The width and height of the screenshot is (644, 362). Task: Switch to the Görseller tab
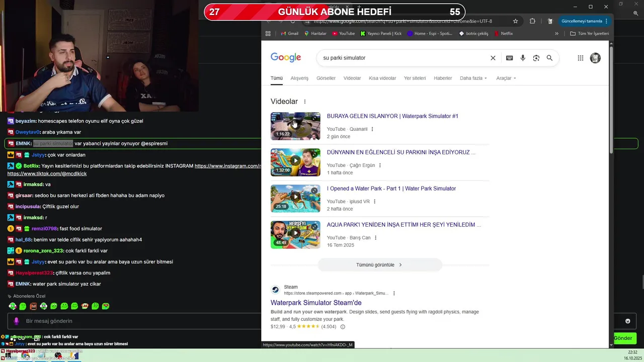[x=326, y=78]
